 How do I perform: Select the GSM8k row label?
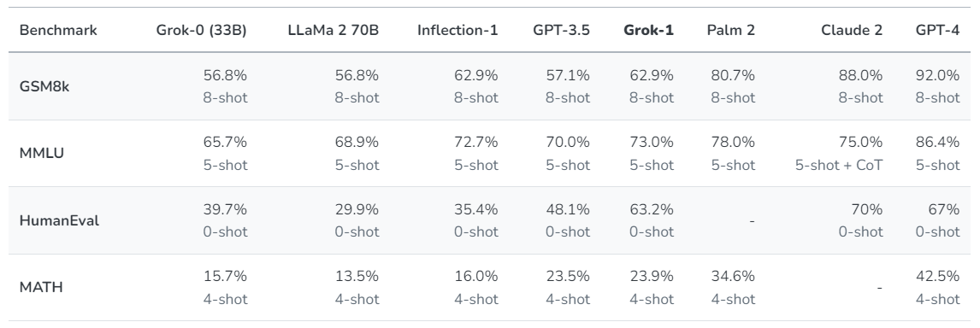click(44, 87)
